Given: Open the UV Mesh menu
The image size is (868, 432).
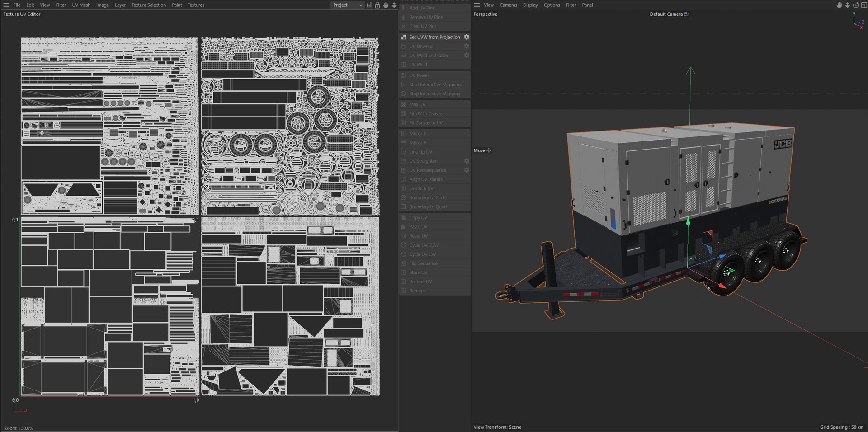Looking at the screenshot, I should tap(81, 5).
